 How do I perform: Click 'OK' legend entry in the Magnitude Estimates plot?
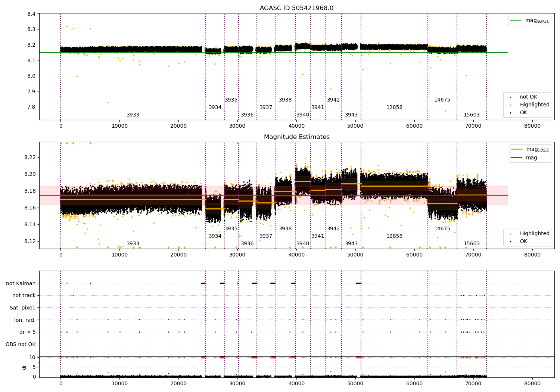pyautogui.click(x=523, y=241)
